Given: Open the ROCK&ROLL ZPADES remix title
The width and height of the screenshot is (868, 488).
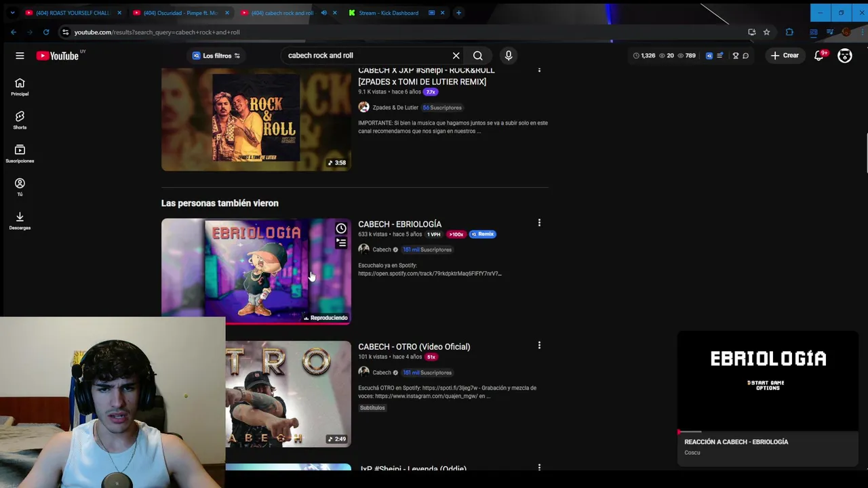Looking at the screenshot, I should pyautogui.click(x=426, y=76).
